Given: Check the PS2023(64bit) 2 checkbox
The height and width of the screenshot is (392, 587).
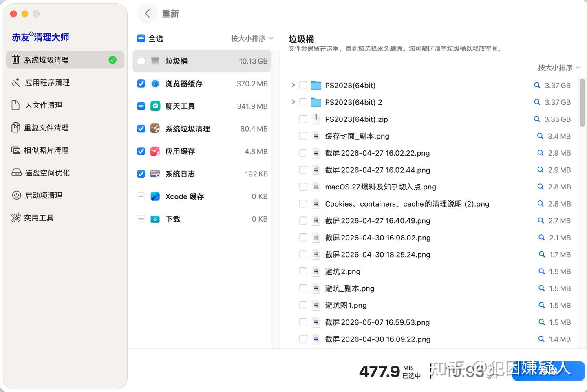Looking at the screenshot, I should [303, 102].
